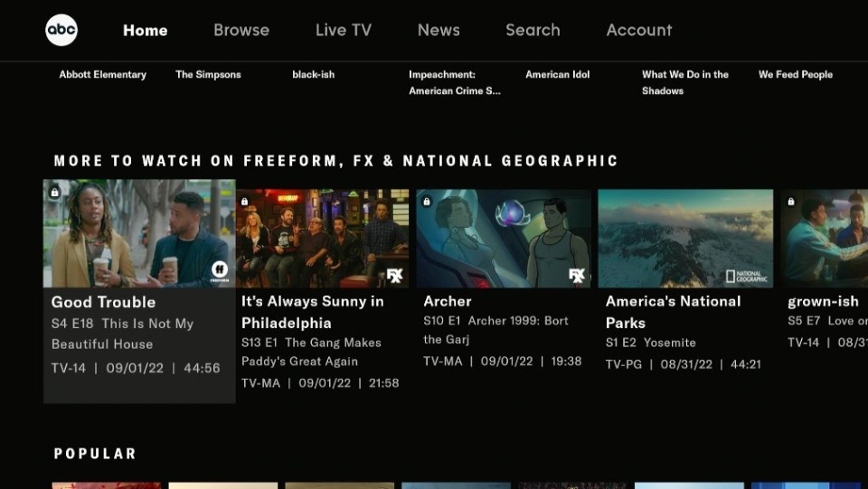Image resolution: width=868 pixels, height=489 pixels.
Task: Click the lock icon on It's Always Sunny
Action: [245, 202]
